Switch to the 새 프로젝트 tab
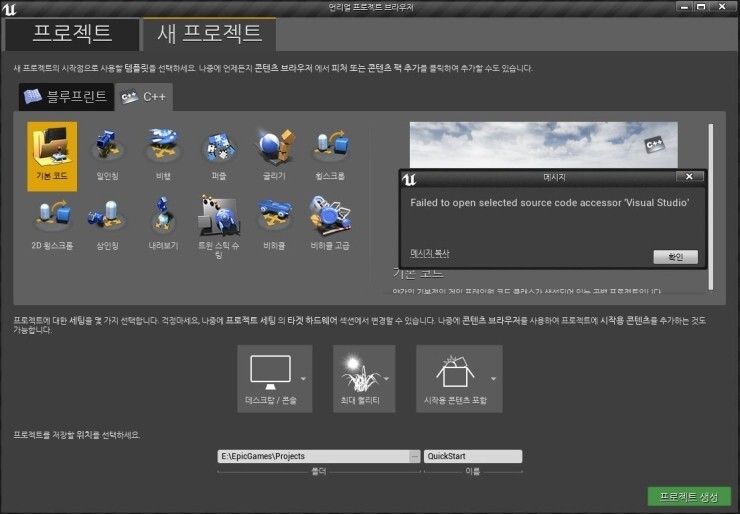 tap(210, 34)
